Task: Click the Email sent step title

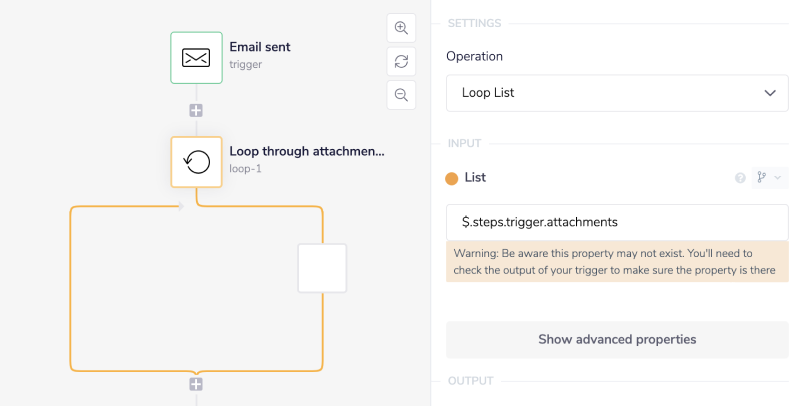Action: pyautogui.click(x=260, y=47)
